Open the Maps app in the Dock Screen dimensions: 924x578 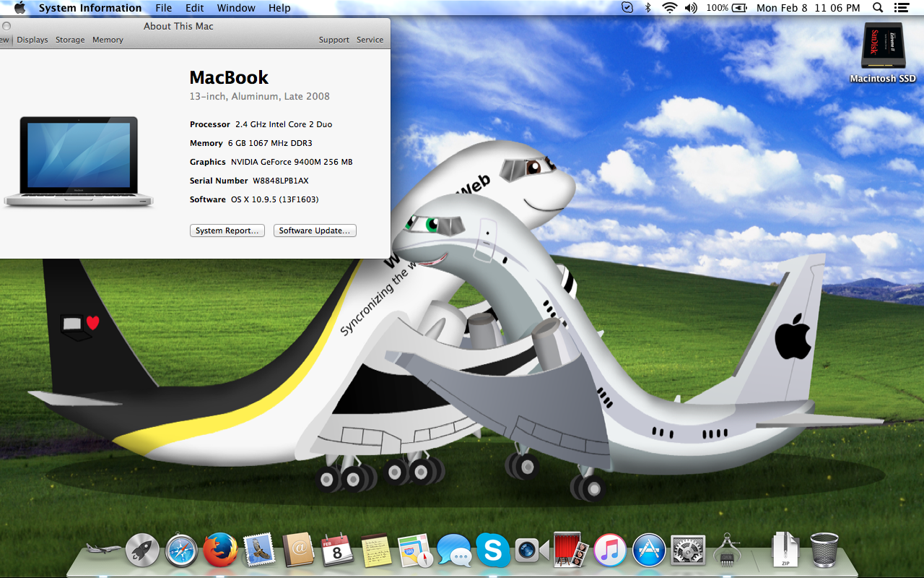(x=415, y=551)
